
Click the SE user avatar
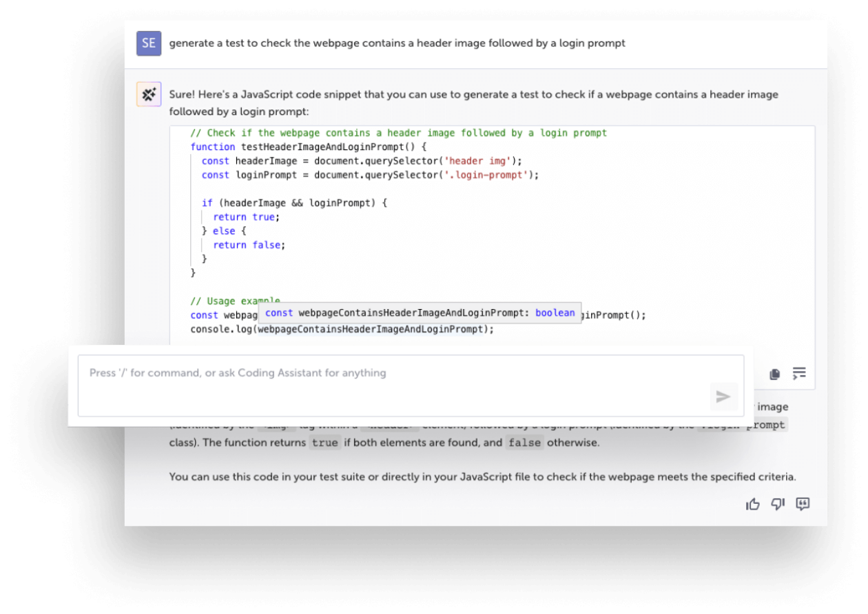point(149,43)
